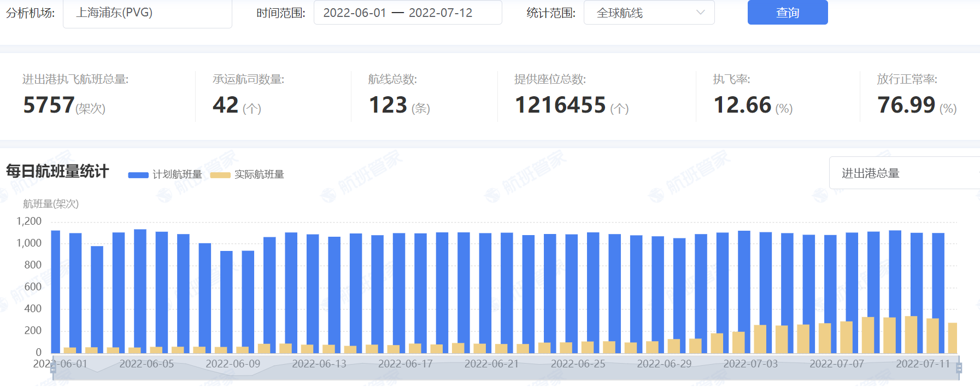
Task: Click the 1216455 seats provided value
Action: [560, 105]
